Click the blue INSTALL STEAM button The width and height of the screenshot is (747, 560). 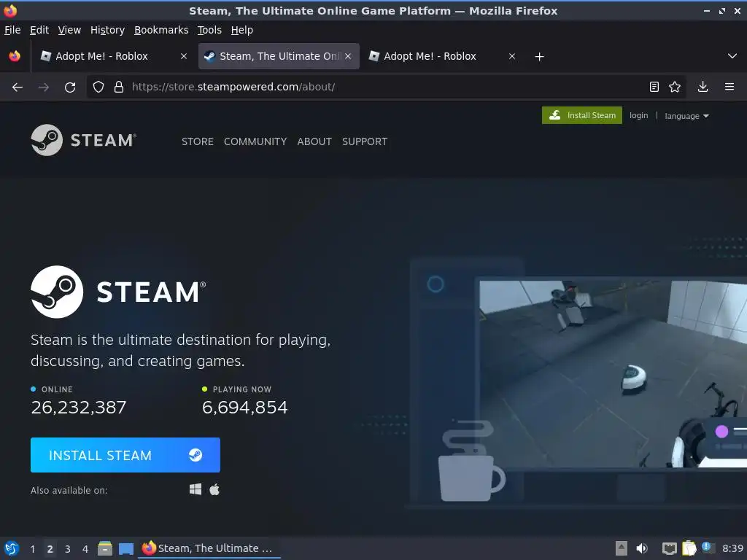coord(125,455)
